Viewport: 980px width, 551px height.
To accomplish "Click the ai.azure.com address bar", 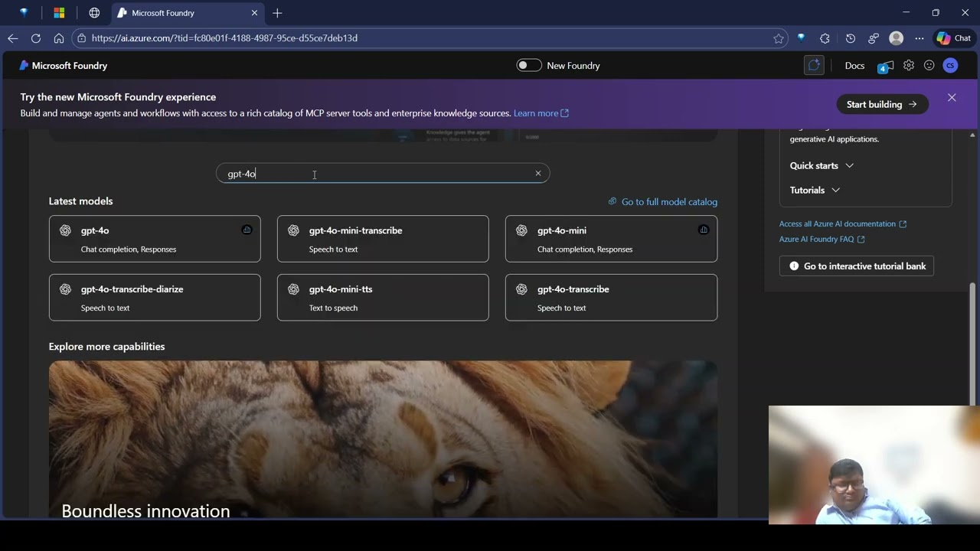I will 429,38.
